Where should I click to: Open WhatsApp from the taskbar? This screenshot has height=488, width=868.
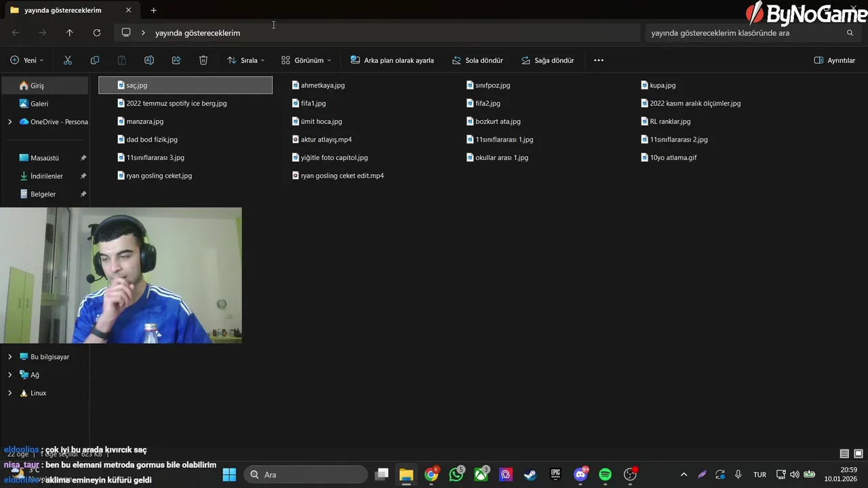coord(456,474)
